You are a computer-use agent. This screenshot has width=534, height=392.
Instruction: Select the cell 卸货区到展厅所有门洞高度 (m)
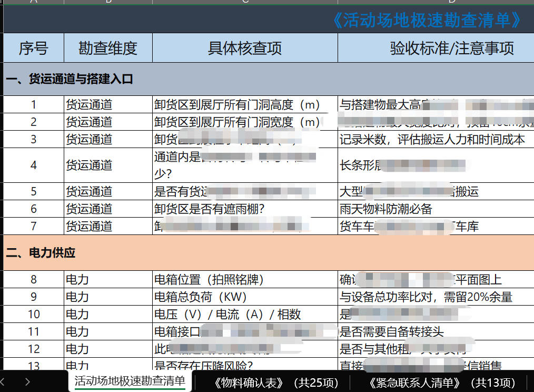pos(245,104)
